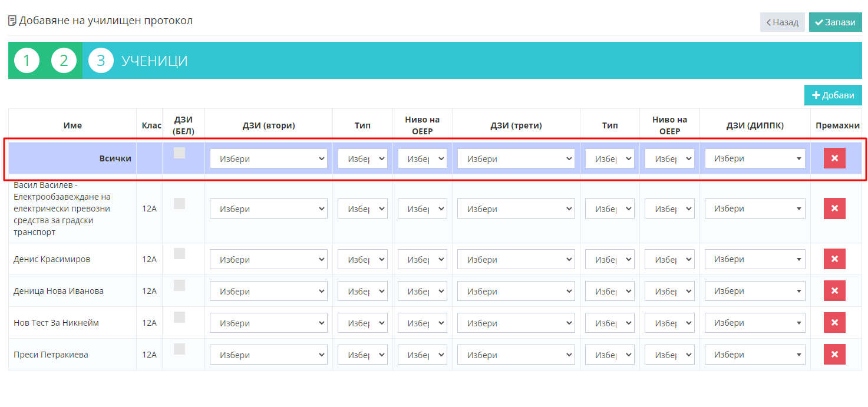Toggle ДЗИ (БЕЛ) checkbox for Всички
Image resolution: width=868 pixels, height=407 pixels.
click(x=180, y=153)
